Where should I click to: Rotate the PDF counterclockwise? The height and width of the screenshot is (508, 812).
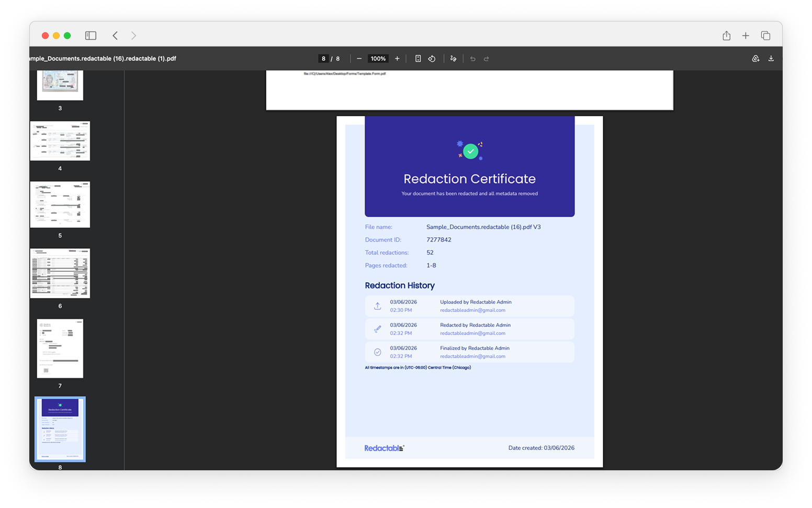pyautogui.click(x=432, y=59)
